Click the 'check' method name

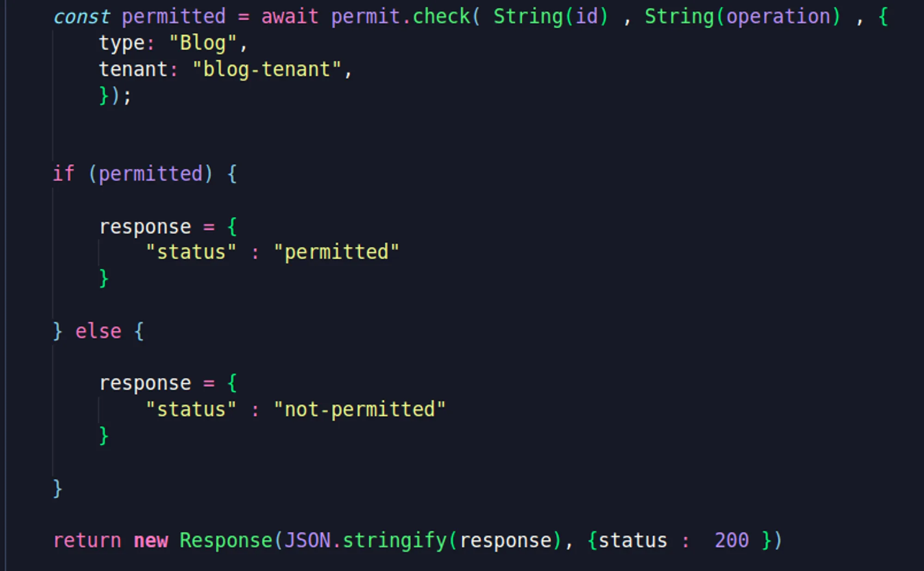(441, 17)
